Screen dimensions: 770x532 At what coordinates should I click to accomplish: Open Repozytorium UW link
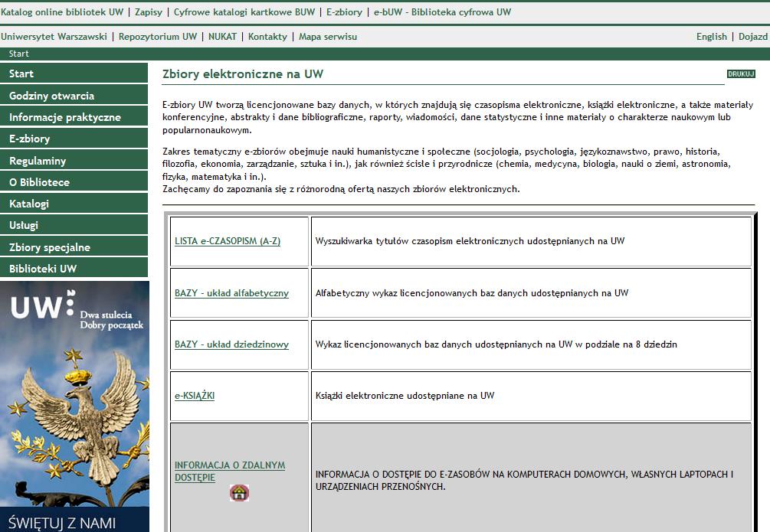158,37
